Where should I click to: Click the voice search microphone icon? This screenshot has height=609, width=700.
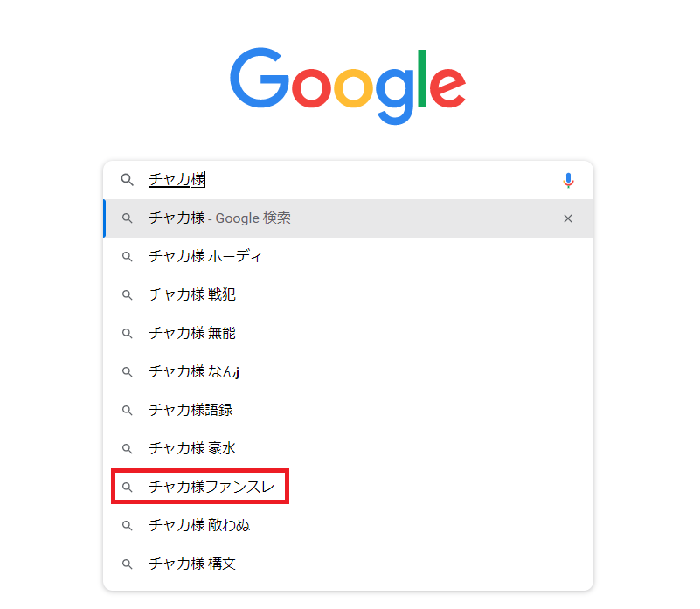[x=568, y=180]
